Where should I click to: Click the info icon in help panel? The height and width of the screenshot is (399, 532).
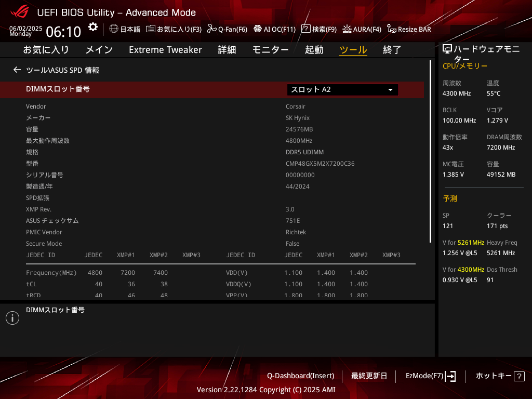[12, 318]
